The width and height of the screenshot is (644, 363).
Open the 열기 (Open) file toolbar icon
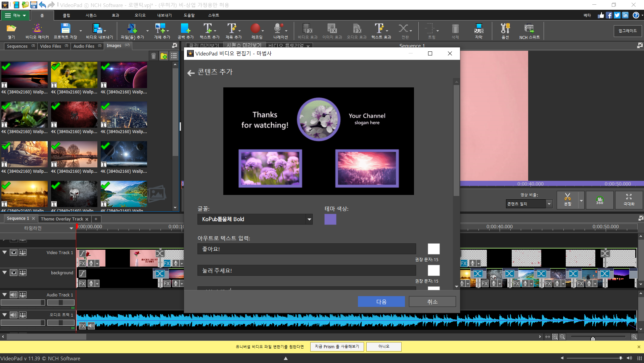click(11, 31)
